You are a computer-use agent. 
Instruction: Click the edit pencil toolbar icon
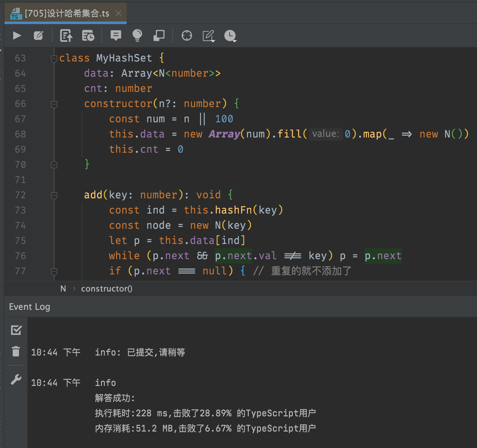pos(39,35)
